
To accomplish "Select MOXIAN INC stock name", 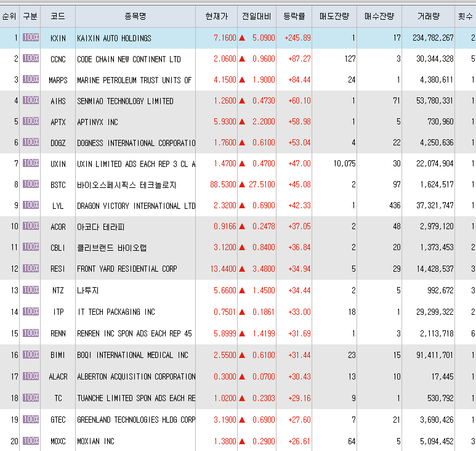I will (x=95, y=441).
